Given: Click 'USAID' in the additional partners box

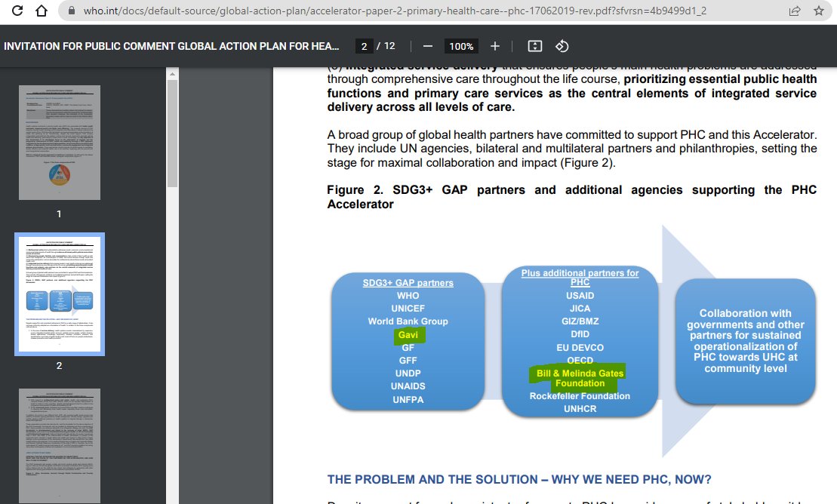Looking at the screenshot, I should pos(580,296).
